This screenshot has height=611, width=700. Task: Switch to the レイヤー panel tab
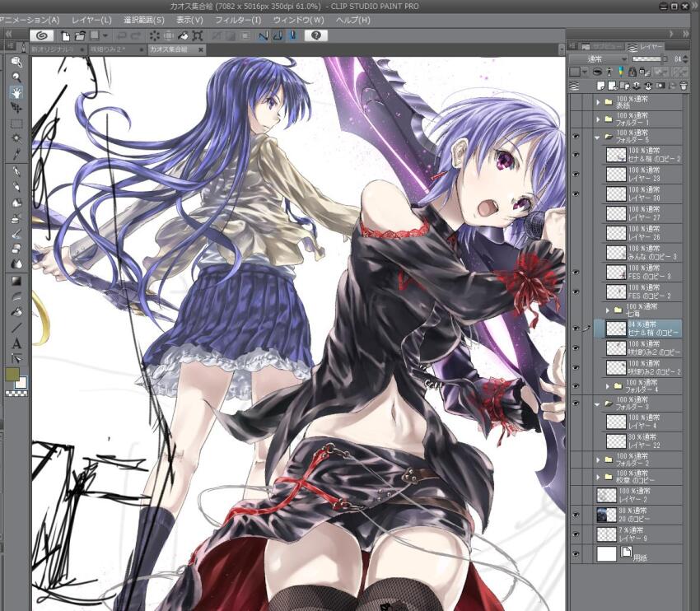646,46
